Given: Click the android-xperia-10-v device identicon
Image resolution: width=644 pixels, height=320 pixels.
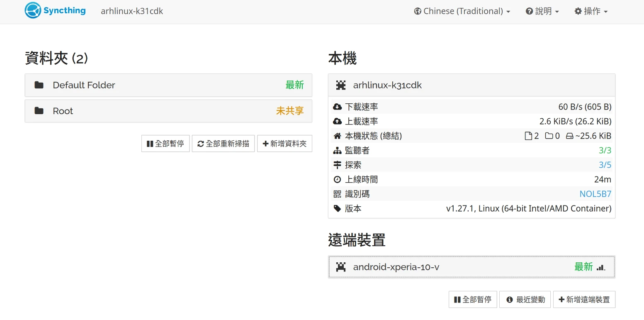Looking at the screenshot, I should [x=341, y=267].
